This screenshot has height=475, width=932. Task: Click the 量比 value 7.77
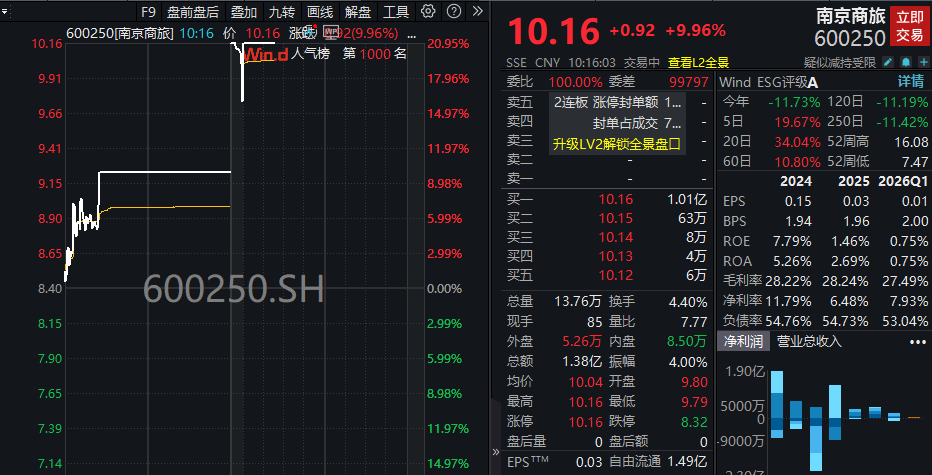pyautogui.click(x=694, y=322)
